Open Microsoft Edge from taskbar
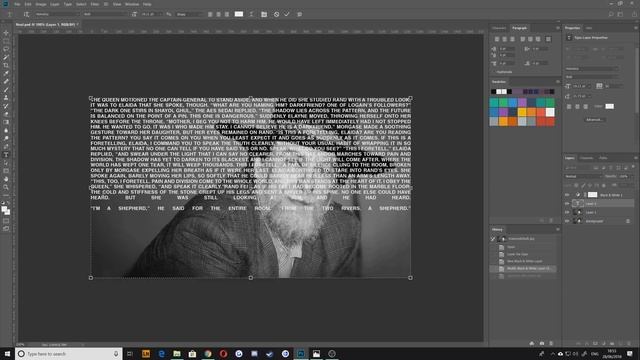Image resolution: width=640 pixels, height=360 pixels. tap(161, 353)
